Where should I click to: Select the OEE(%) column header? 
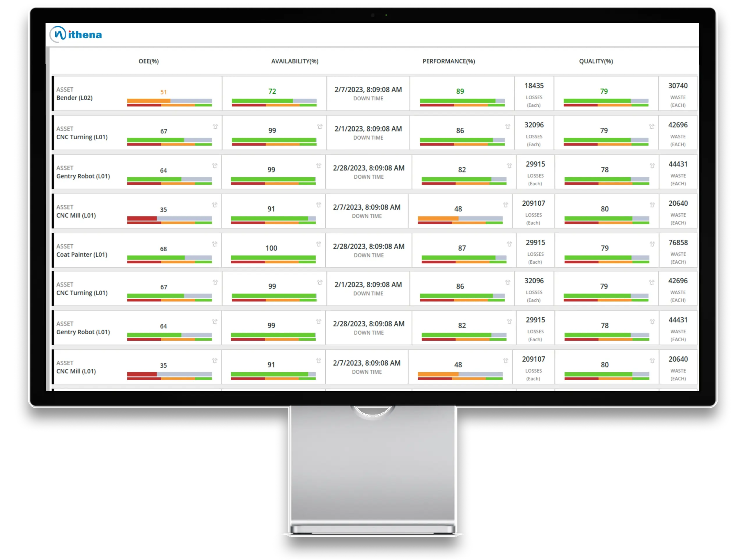coord(148,61)
